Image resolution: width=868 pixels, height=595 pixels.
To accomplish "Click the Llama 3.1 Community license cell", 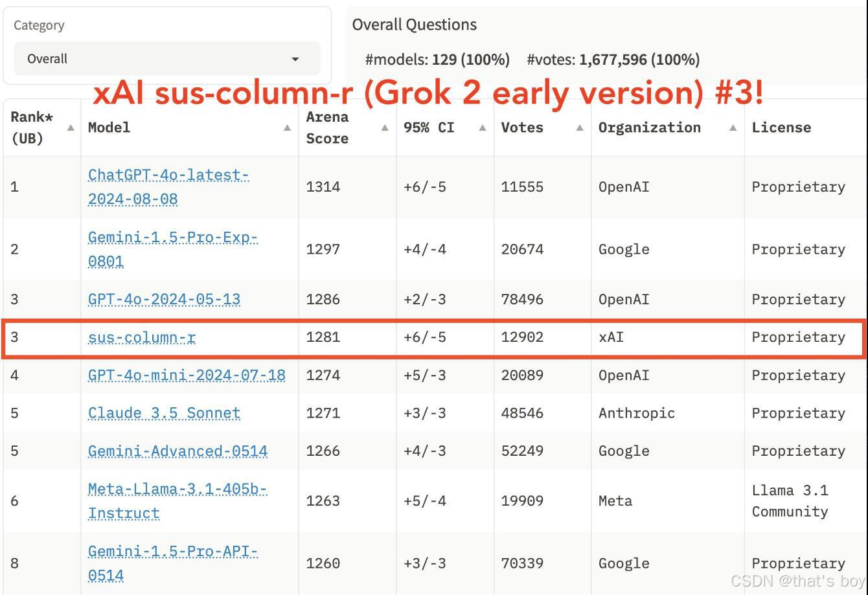I will (790, 501).
